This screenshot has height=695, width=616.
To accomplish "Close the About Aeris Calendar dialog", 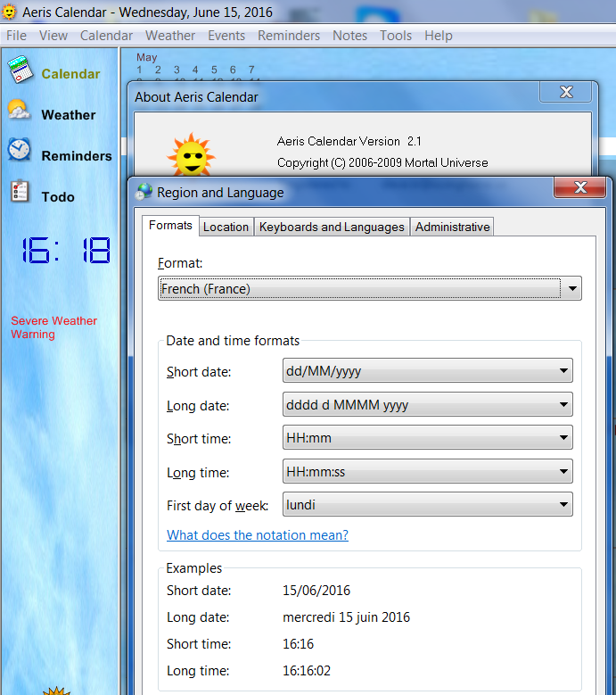I will point(566,92).
